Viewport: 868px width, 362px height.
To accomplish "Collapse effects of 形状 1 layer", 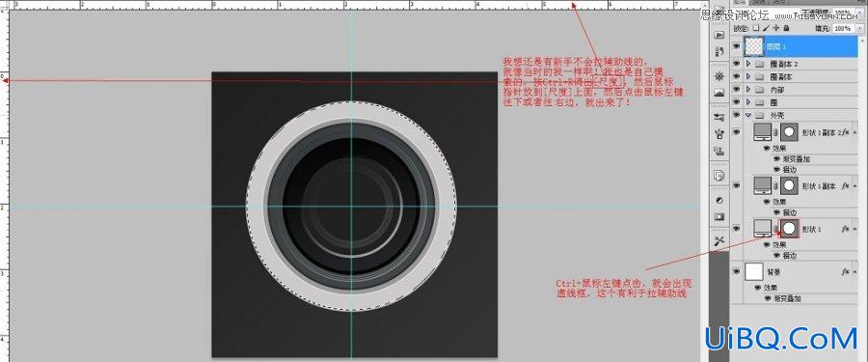I will [x=855, y=229].
